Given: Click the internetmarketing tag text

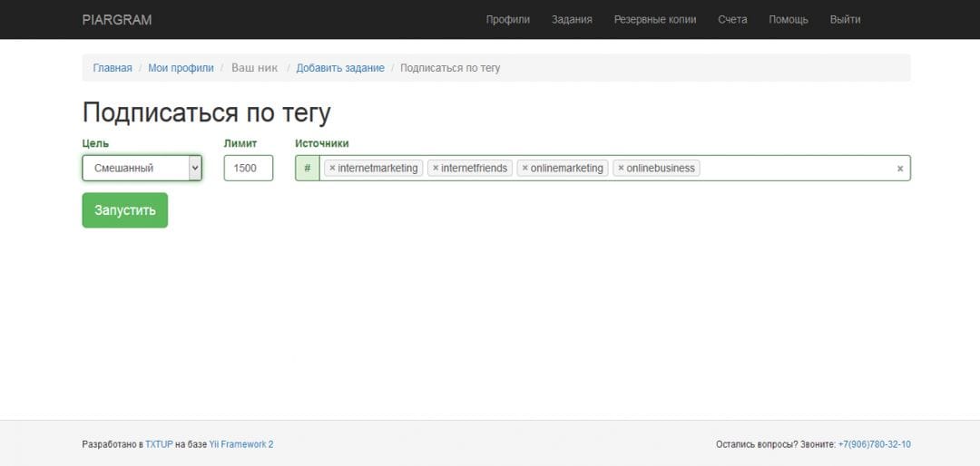Looking at the screenshot, I should click(377, 168).
